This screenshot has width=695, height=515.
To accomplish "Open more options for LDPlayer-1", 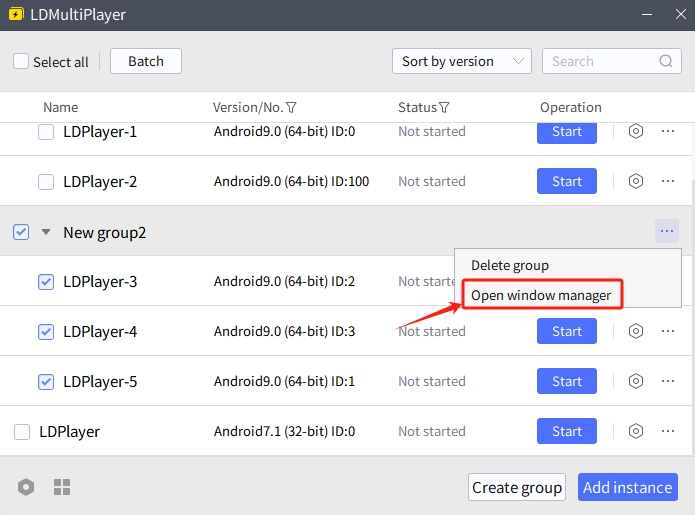I will [668, 131].
